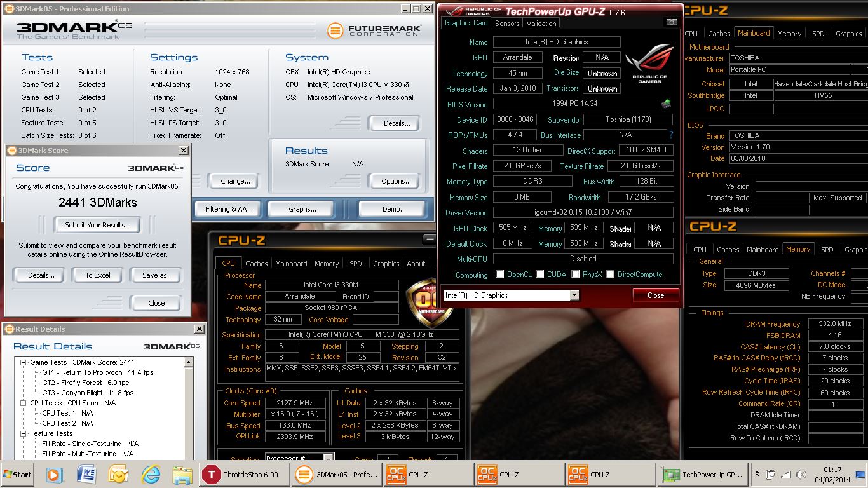Switch to the Validation tab in GPU-Z
This screenshot has height=488, width=868.
point(541,23)
